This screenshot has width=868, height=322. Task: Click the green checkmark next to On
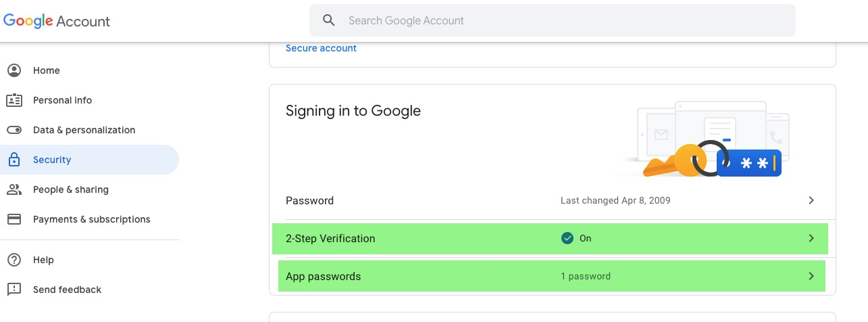point(567,238)
